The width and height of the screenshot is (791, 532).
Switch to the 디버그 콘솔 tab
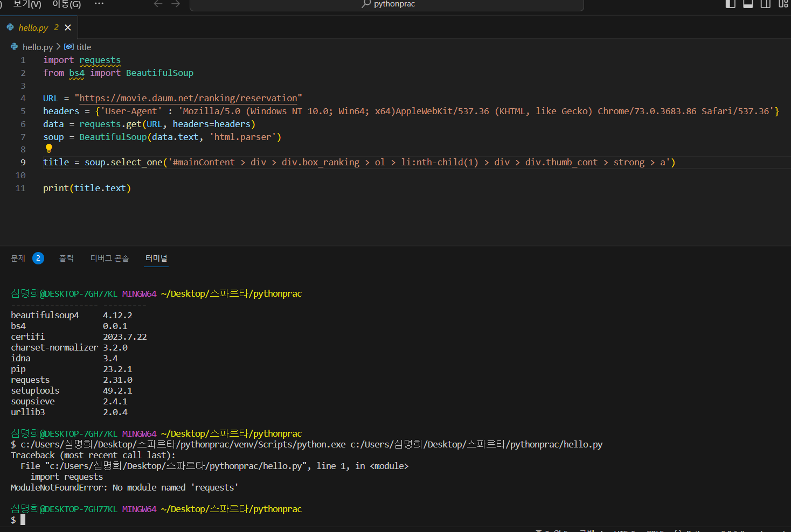[x=109, y=258]
